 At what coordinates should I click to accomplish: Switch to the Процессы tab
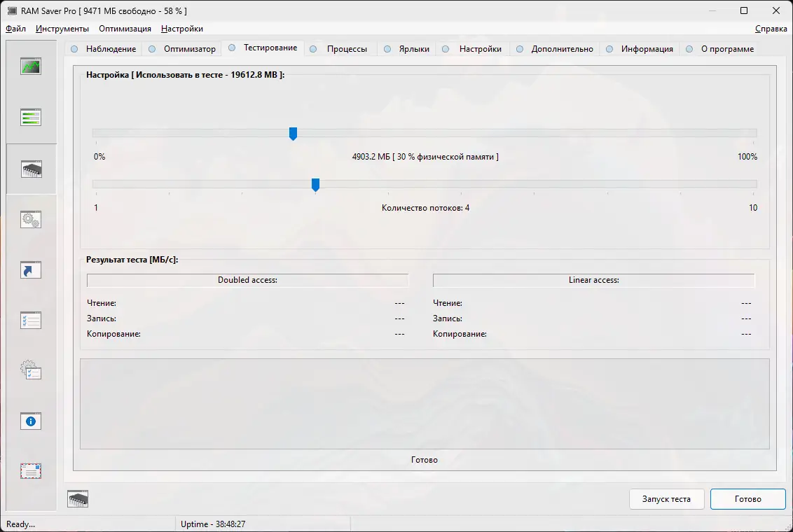(339, 48)
